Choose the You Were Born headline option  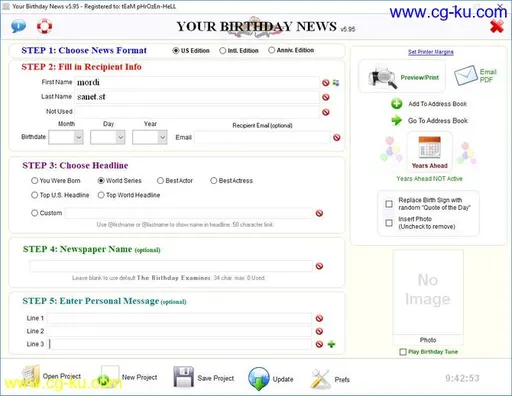point(34,181)
